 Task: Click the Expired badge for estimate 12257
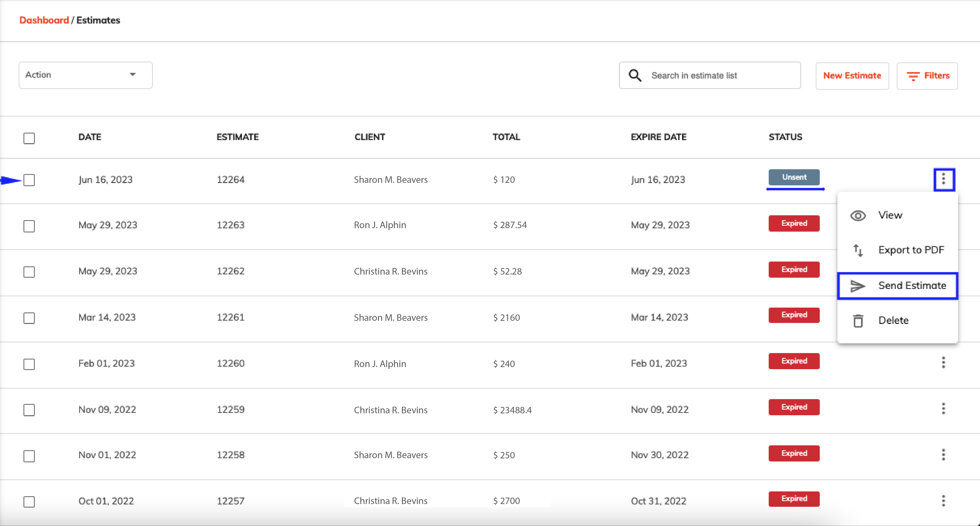click(794, 499)
